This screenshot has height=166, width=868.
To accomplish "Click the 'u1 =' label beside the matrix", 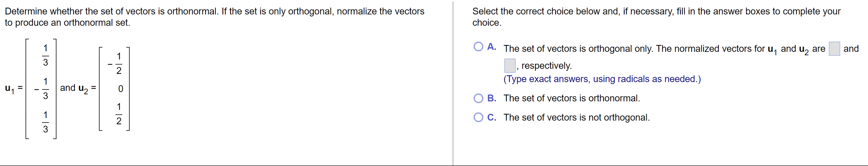I will pyautogui.click(x=14, y=89).
